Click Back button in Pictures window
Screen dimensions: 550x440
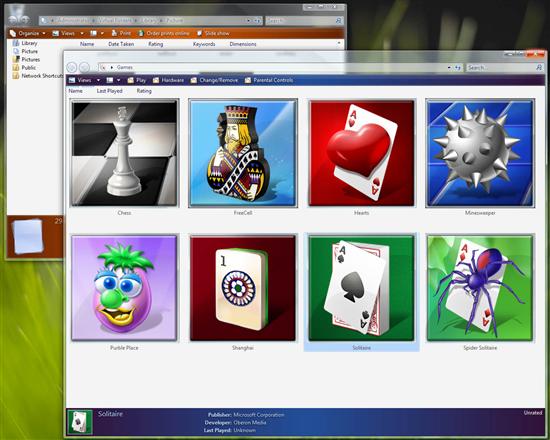[x=13, y=20]
